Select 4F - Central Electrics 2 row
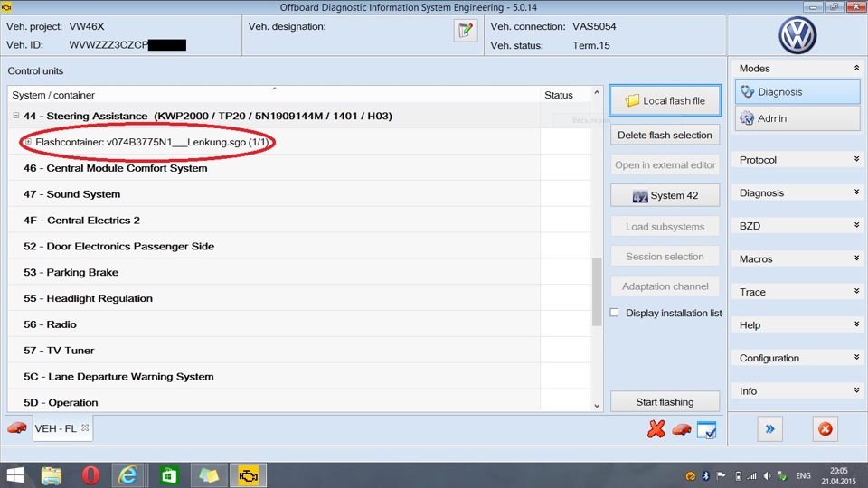Viewport: 868px width, 488px height. pyautogui.click(x=299, y=220)
